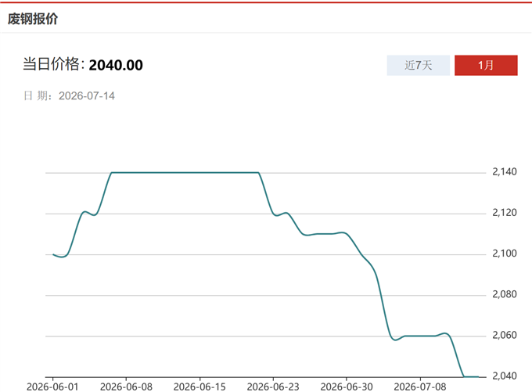The width and height of the screenshot is (532, 392).
Task: Click the 2026-07-08 x-axis date label
Action: [420, 387]
